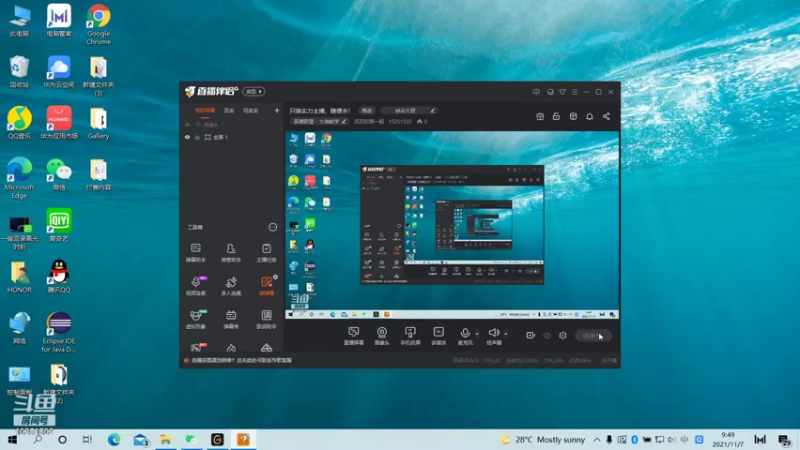Toggle the lock on 全屏 1 source
The height and width of the screenshot is (450, 800).
[x=197, y=137]
